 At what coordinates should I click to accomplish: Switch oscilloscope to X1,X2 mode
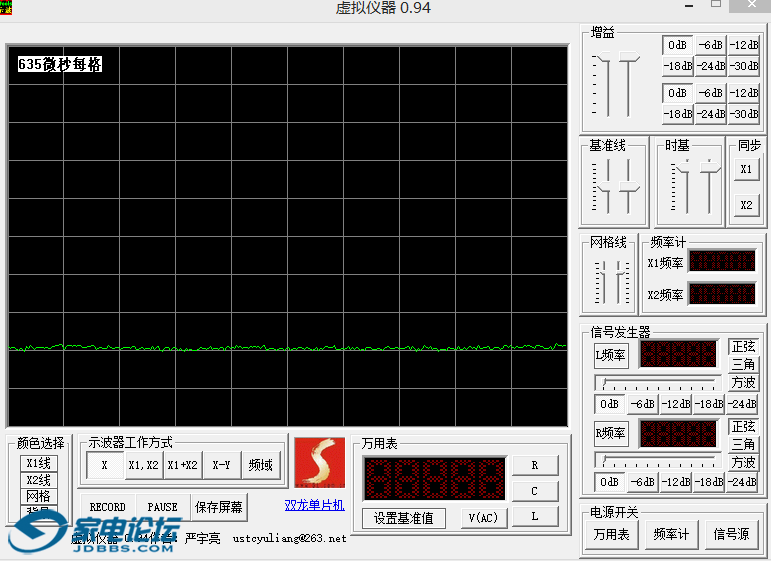pyautogui.click(x=143, y=465)
